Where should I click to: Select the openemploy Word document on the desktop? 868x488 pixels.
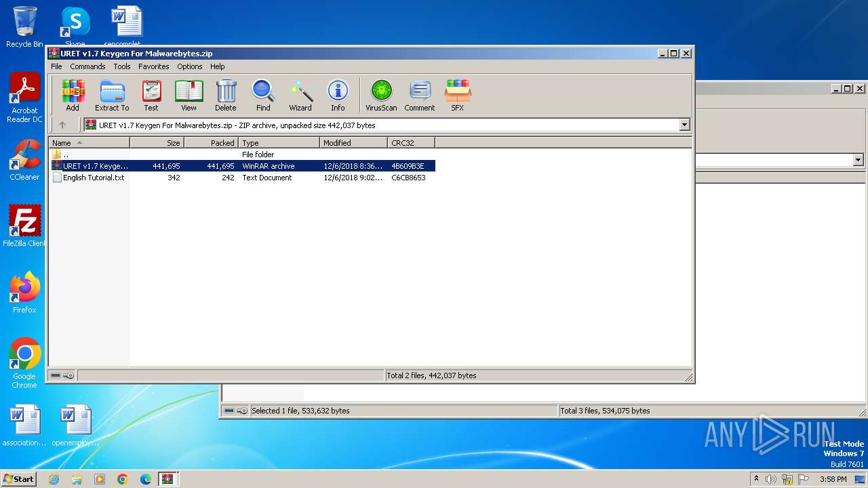point(75,426)
